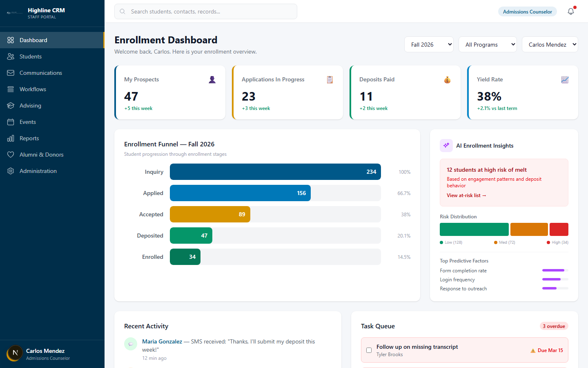Open the All Programs dropdown

[x=488, y=44]
